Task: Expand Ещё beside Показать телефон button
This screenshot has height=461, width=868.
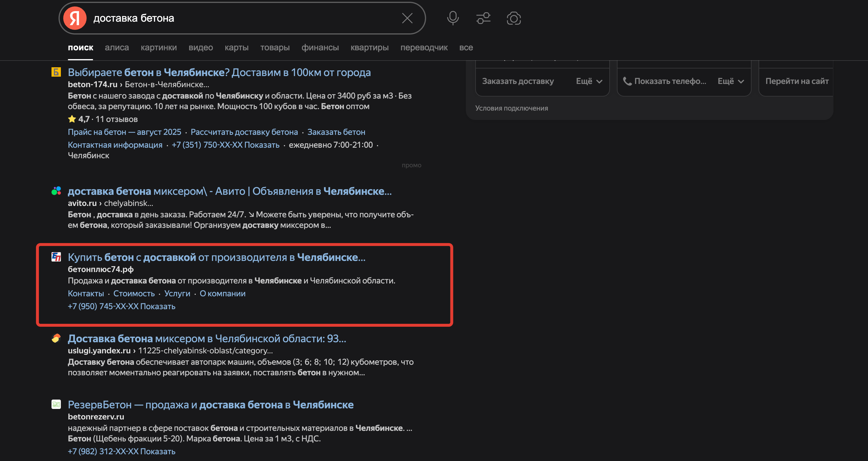Action: (x=730, y=81)
